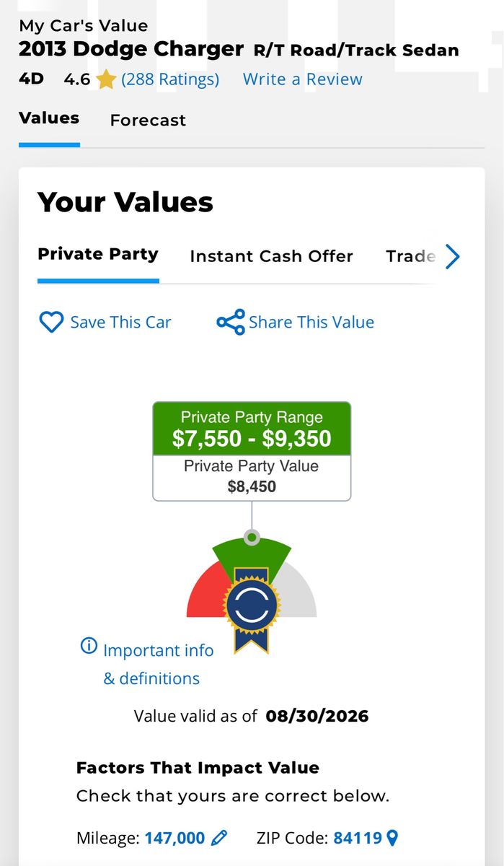Image resolution: width=504 pixels, height=866 pixels.
Task: Tap the share network icon
Action: (x=231, y=322)
